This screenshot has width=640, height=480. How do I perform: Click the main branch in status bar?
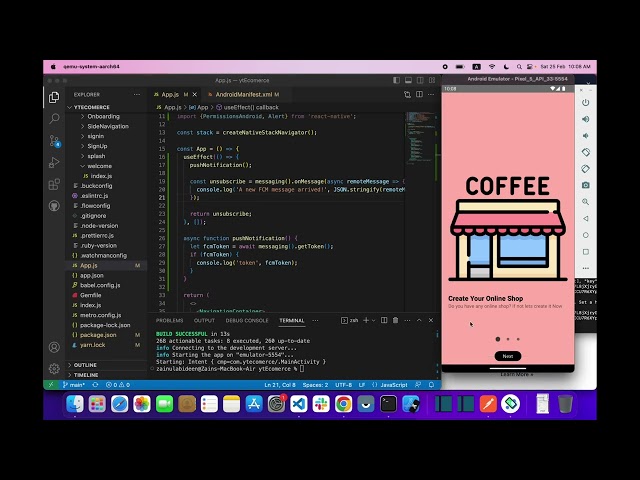[x=74, y=384]
